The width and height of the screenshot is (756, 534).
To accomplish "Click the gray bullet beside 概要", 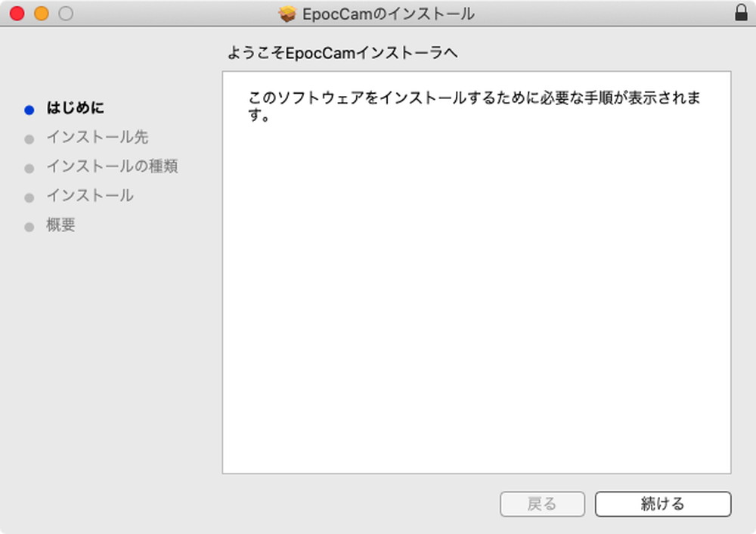I will pos(29,227).
